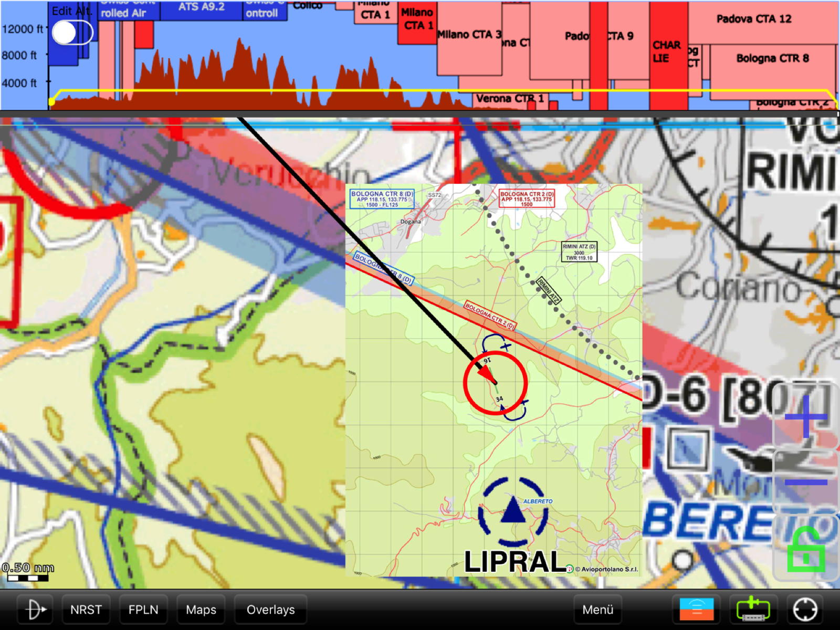Tap the Verucchio town label on the map
This screenshot has height=630, width=840.
pyautogui.click(x=290, y=174)
